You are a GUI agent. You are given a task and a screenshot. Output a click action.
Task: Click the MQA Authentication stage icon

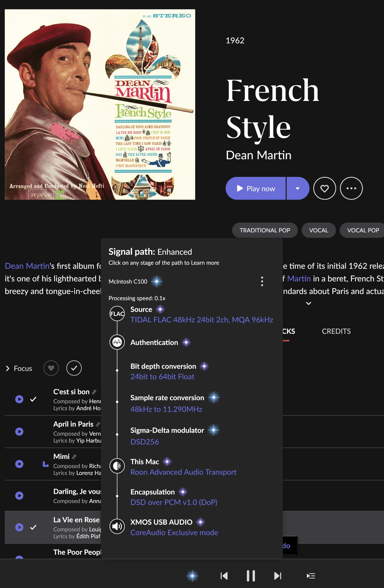[x=117, y=342]
